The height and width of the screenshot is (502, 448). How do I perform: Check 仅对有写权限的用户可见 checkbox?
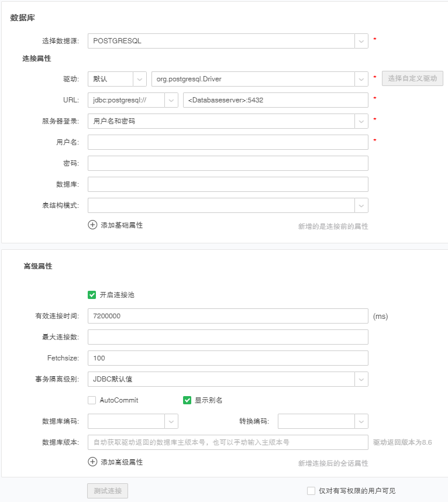click(311, 491)
